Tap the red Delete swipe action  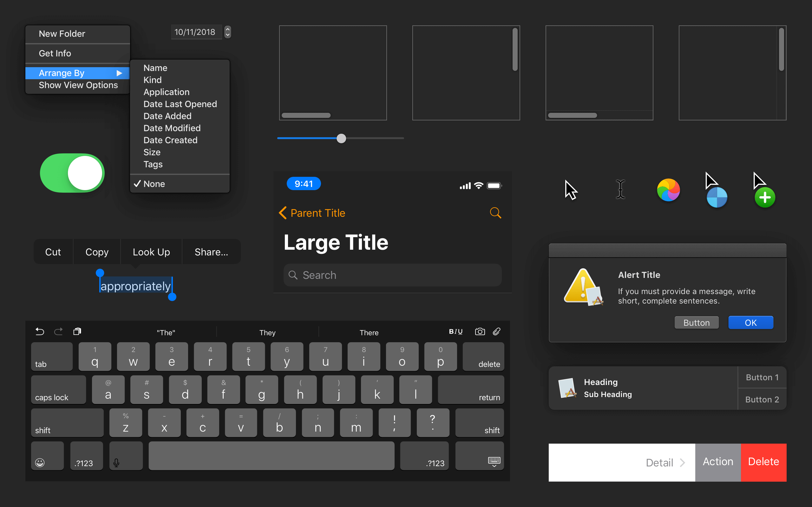point(763,462)
